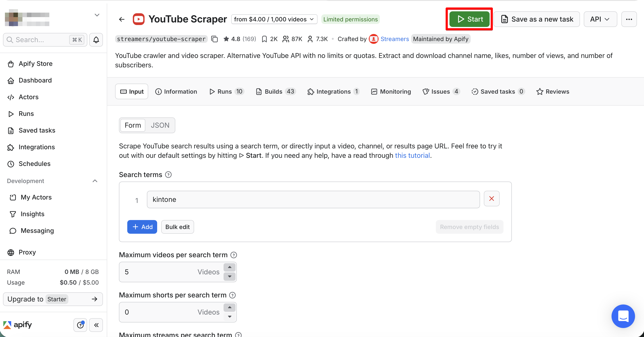Select the Form input mode
The image size is (644, 337).
133,125
